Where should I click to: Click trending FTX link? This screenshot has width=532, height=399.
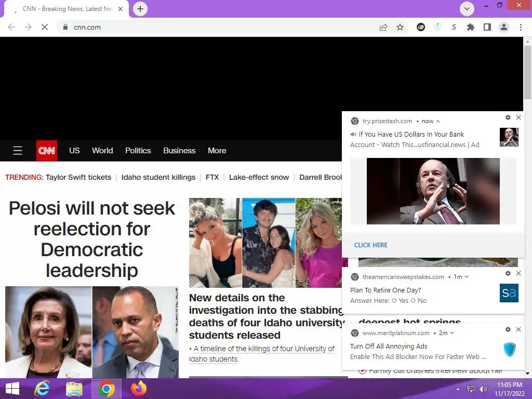[x=212, y=178]
